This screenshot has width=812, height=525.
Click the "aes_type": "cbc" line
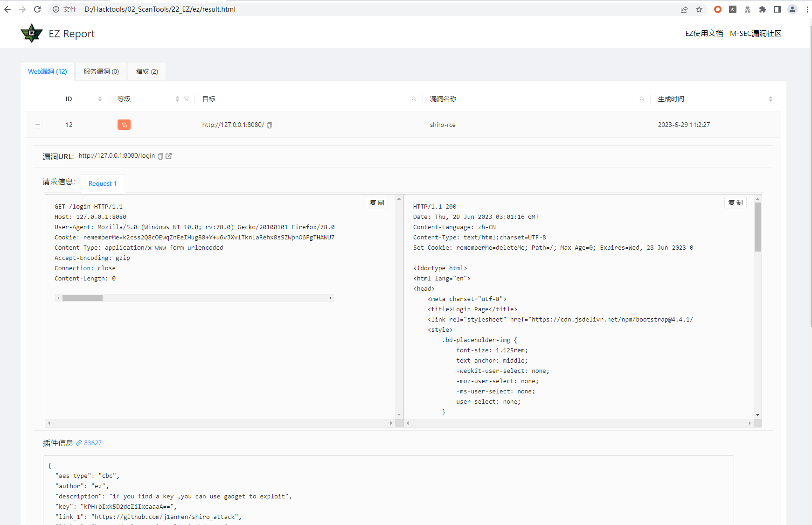(87, 476)
